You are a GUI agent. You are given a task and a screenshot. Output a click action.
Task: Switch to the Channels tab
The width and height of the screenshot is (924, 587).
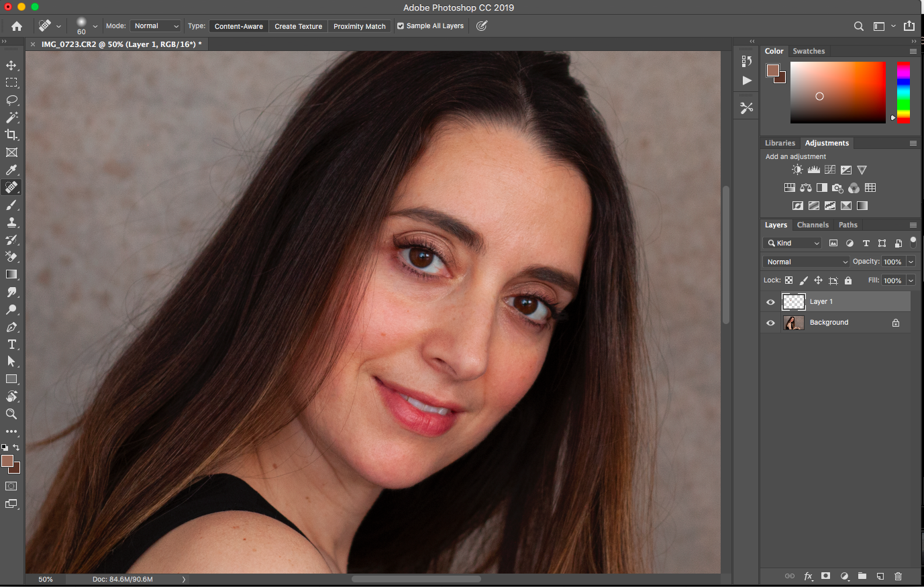pyautogui.click(x=813, y=225)
